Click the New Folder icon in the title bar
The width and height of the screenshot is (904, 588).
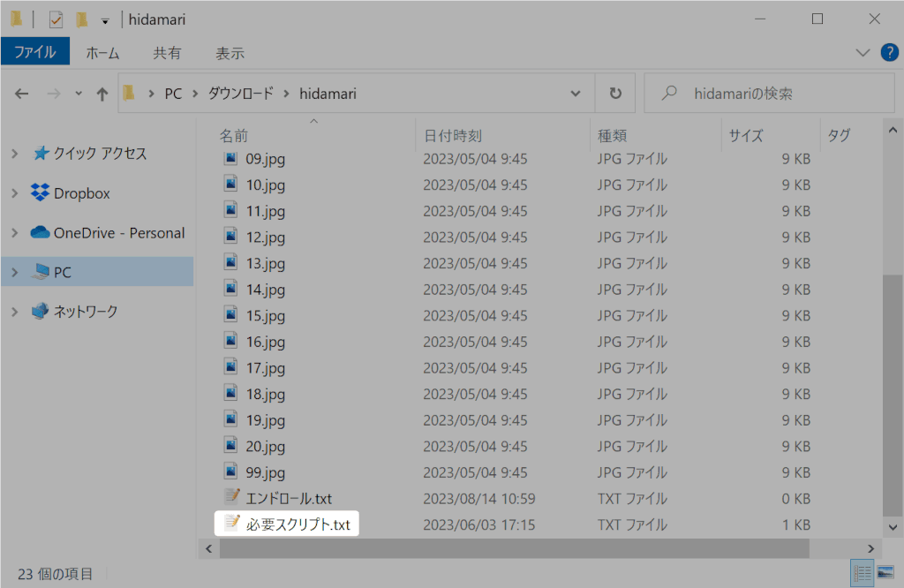tap(82, 19)
